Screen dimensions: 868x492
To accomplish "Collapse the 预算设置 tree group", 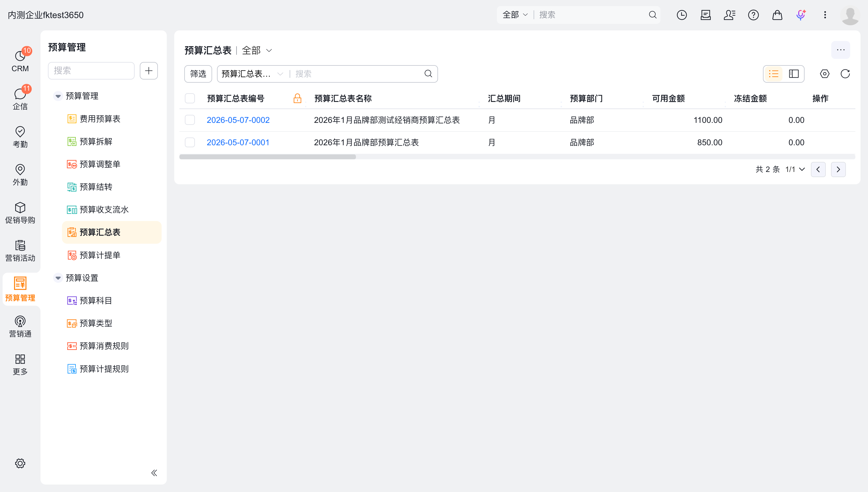I will [x=58, y=278].
